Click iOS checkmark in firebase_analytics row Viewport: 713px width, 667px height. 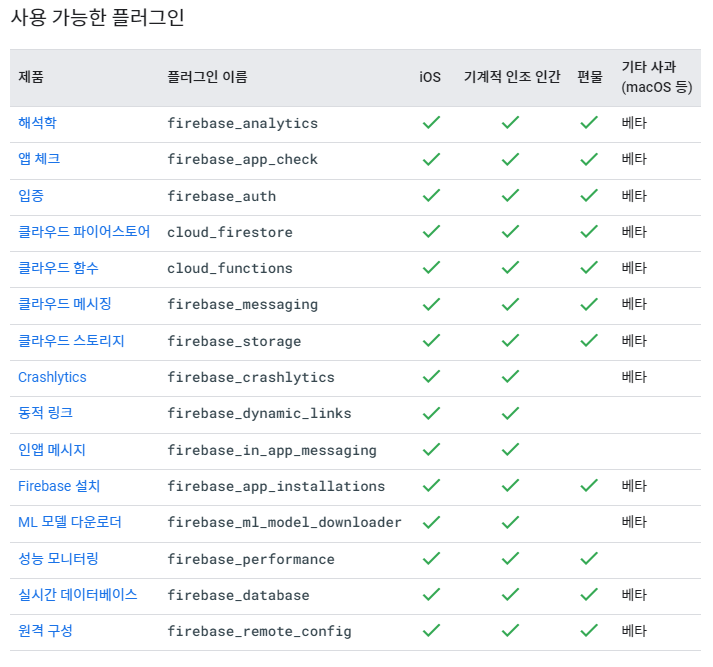click(431, 122)
